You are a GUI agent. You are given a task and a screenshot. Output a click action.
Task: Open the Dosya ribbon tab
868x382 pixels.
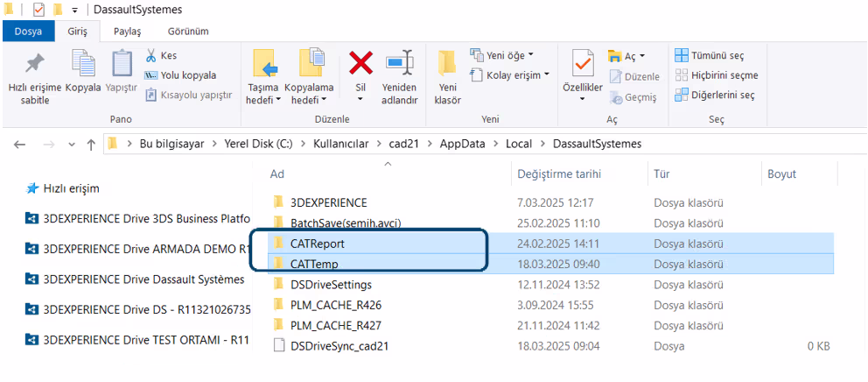(x=28, y=32)
